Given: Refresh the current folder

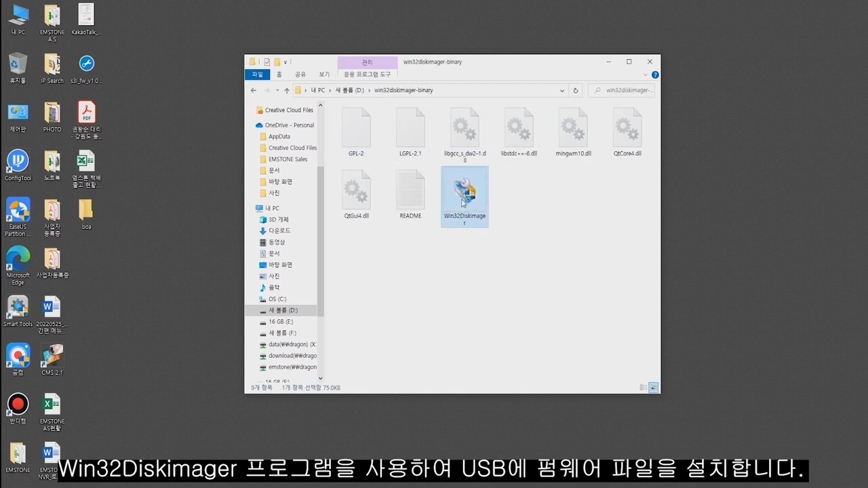Looking at the screenshot, I should [x=576, y=90].
